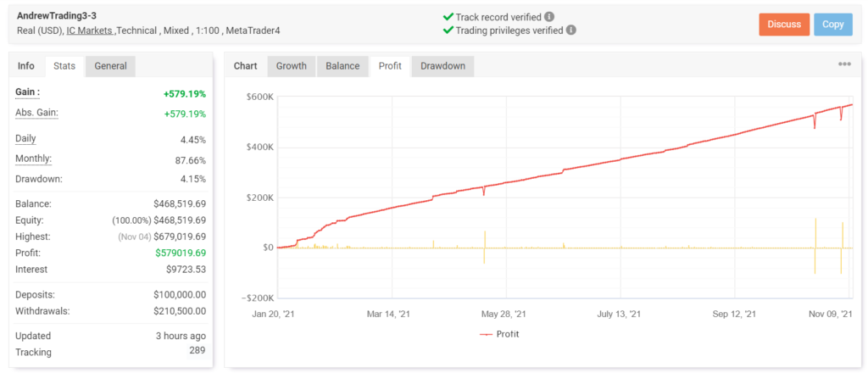Open the IC Markets broker link
This screenshot has height=373, width=868.
[x=90, y=31]
